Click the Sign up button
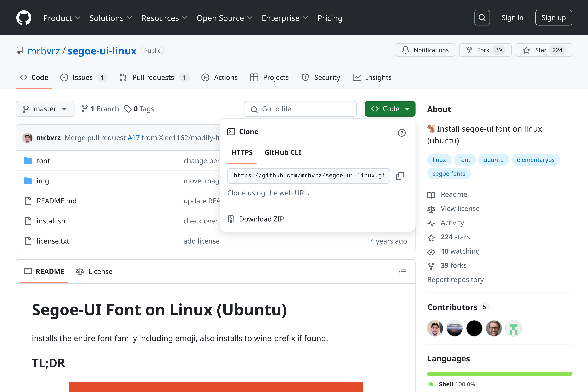 pyautogui.click(x=553, y=18)
